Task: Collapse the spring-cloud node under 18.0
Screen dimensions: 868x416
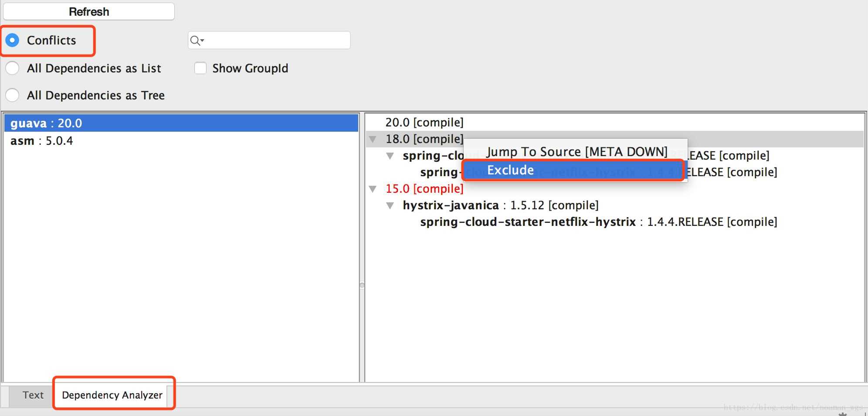Action: point(390,156)
